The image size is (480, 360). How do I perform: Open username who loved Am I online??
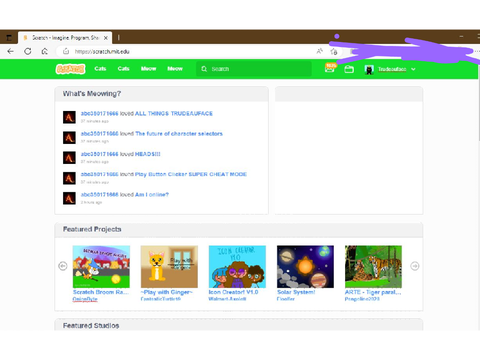coord(100,195)
